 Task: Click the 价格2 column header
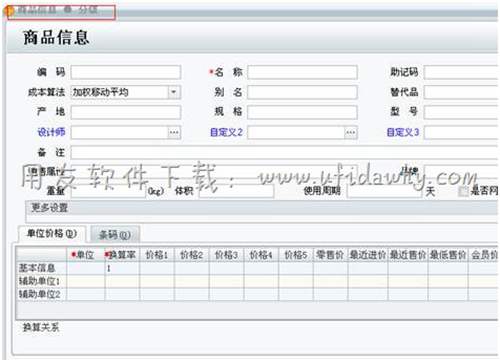[x=192, y=255]
